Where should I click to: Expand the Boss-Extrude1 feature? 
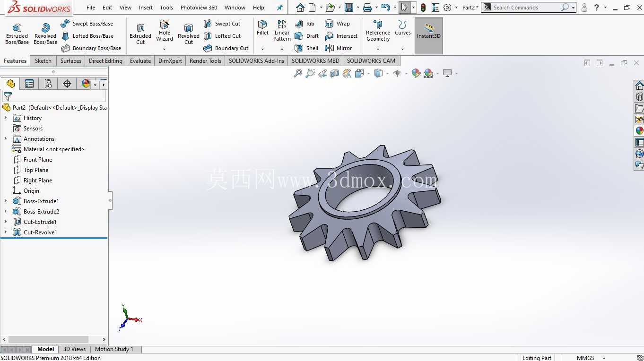click(x=6, y=201)
